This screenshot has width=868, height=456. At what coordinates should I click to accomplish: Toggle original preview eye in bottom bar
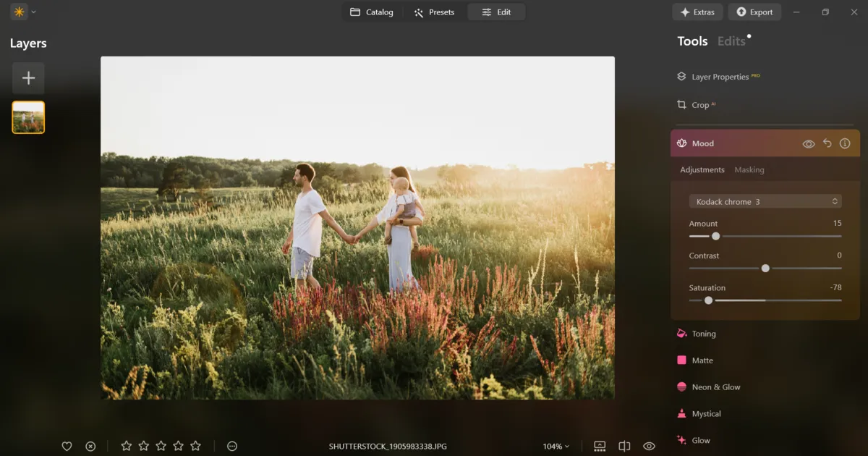point(649,447)
